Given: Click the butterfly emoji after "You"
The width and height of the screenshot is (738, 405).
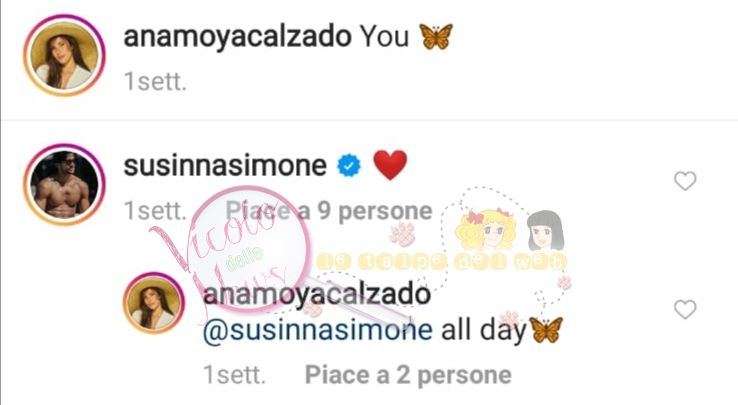Looking at the screenshot, I should pos(436,37).
